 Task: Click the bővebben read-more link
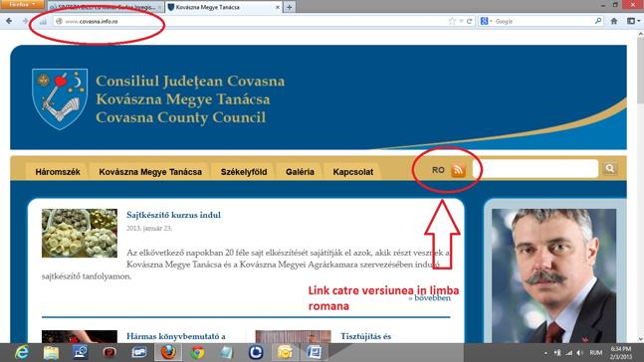pyautogui.click(x=430, y=298)
